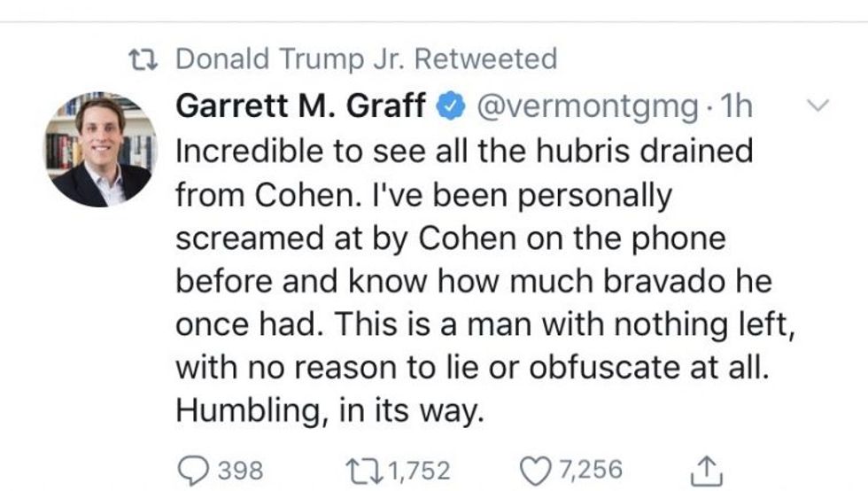Image resolution: width=868 pixels, height=491 pixels.
Task: Click the @vermontgmg handle
Action: [587, 107]
